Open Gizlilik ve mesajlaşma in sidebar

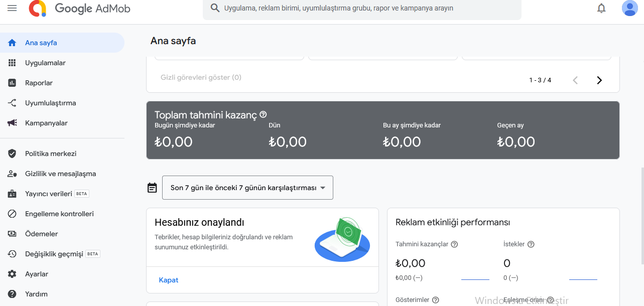62,174
